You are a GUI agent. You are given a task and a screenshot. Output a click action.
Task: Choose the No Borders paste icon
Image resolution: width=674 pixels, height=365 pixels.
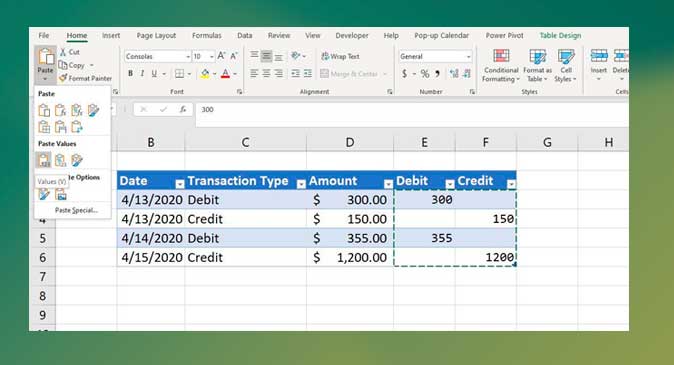pyautogui.click(x=44, y=127)
